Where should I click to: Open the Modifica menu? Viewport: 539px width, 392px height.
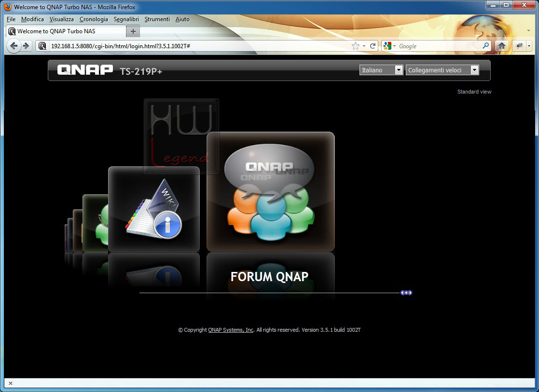(x=32, y=19)
